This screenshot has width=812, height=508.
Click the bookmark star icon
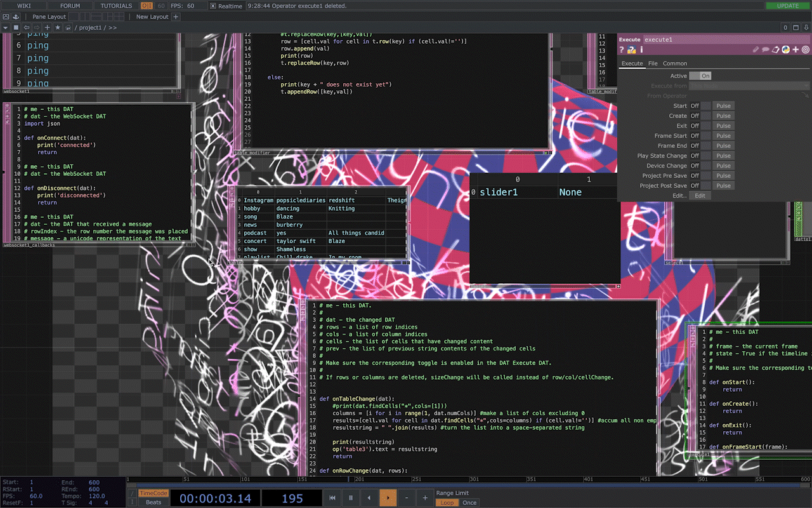pyautogui.click(x=58, y=27)
